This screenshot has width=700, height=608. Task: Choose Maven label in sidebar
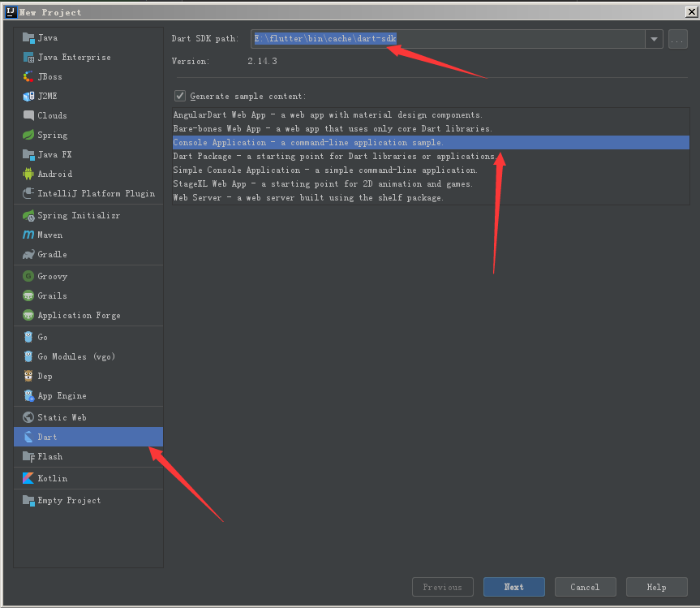[x=50, y=235]
